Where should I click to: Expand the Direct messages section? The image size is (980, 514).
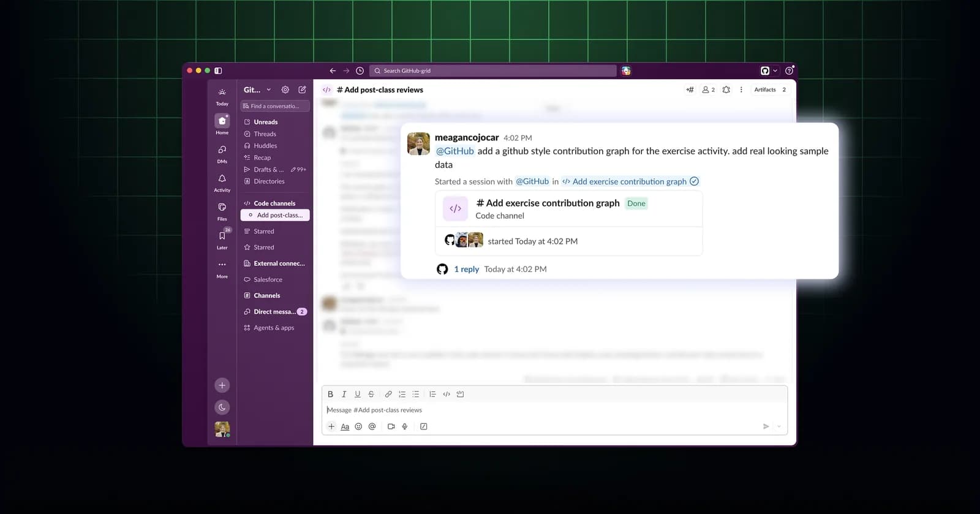[x=275, y=312]
